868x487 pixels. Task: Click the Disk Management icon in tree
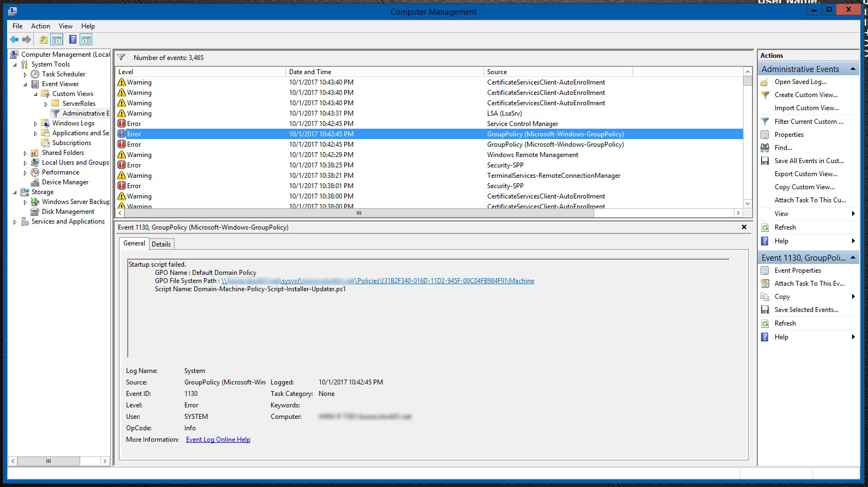coord(35,212)
